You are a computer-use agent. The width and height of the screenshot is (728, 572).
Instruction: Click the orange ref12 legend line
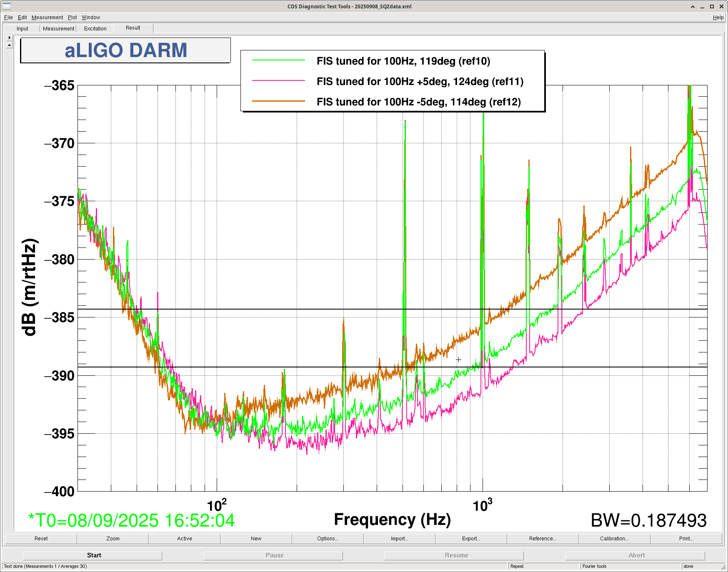click(x=278, y=101)
